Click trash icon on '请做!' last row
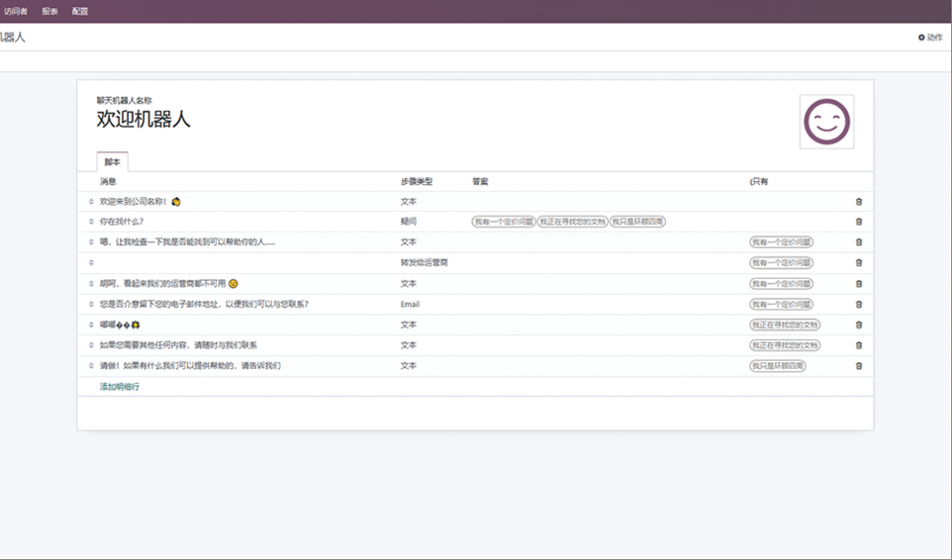 858,366
